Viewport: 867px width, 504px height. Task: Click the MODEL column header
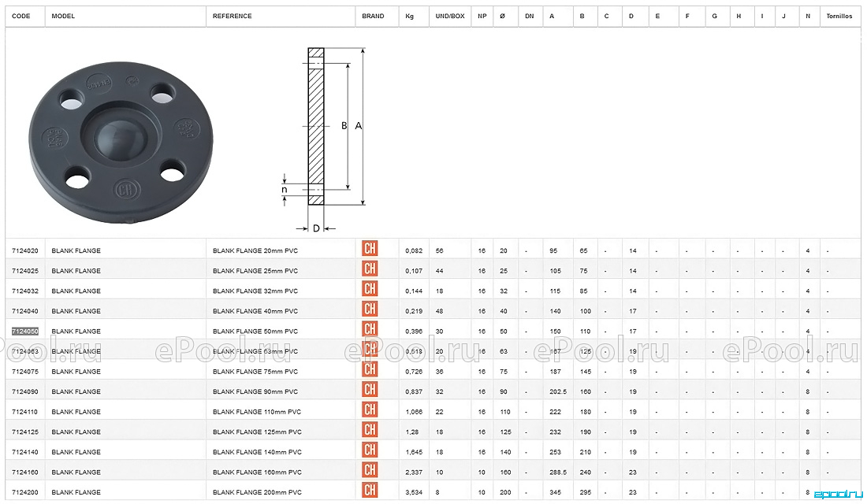(x=63, y=16)
